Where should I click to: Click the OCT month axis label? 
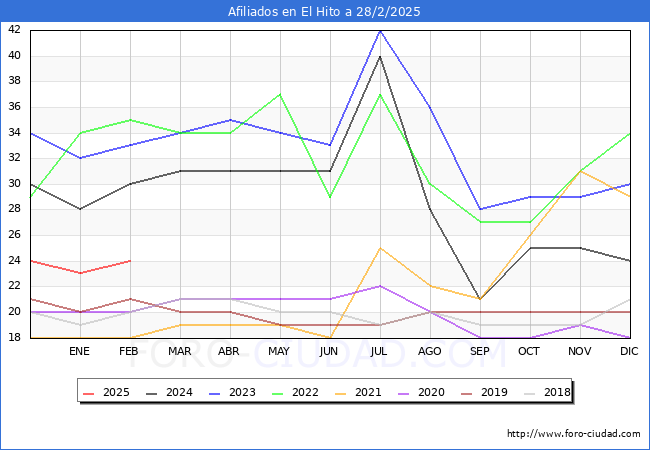pos(529,351)
